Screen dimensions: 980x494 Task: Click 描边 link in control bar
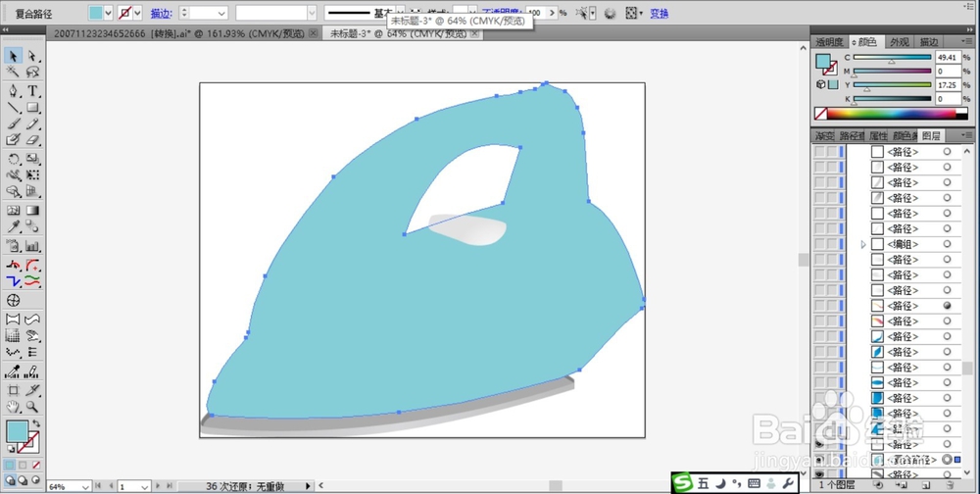(161, 13)
